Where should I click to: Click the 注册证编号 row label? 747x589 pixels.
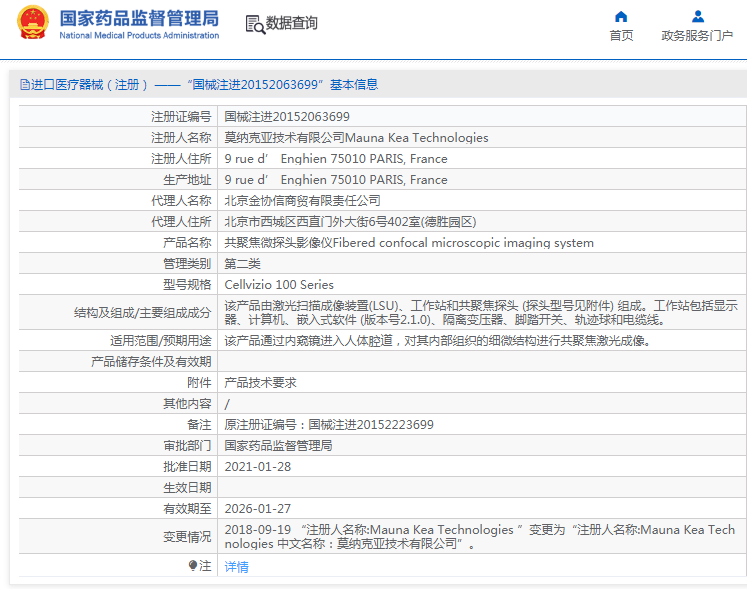click(x=181, y=117)
